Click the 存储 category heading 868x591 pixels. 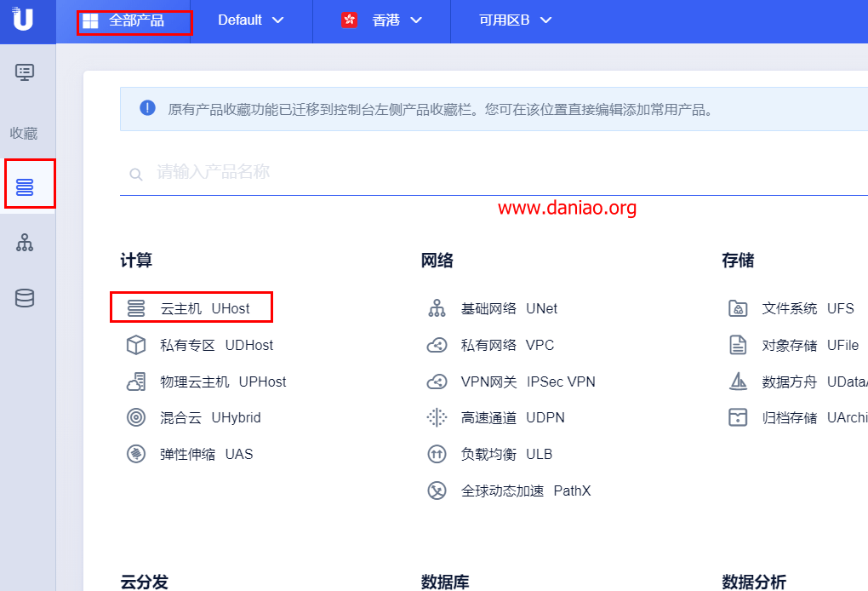point(738,260)
